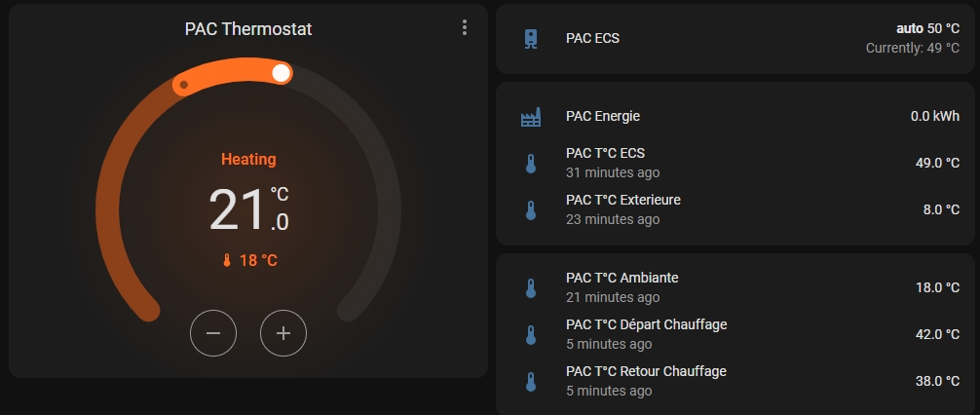Click the 21.0 °C target temperature display
The width and height of the screenshot is (980, 415).
[248, 210]
